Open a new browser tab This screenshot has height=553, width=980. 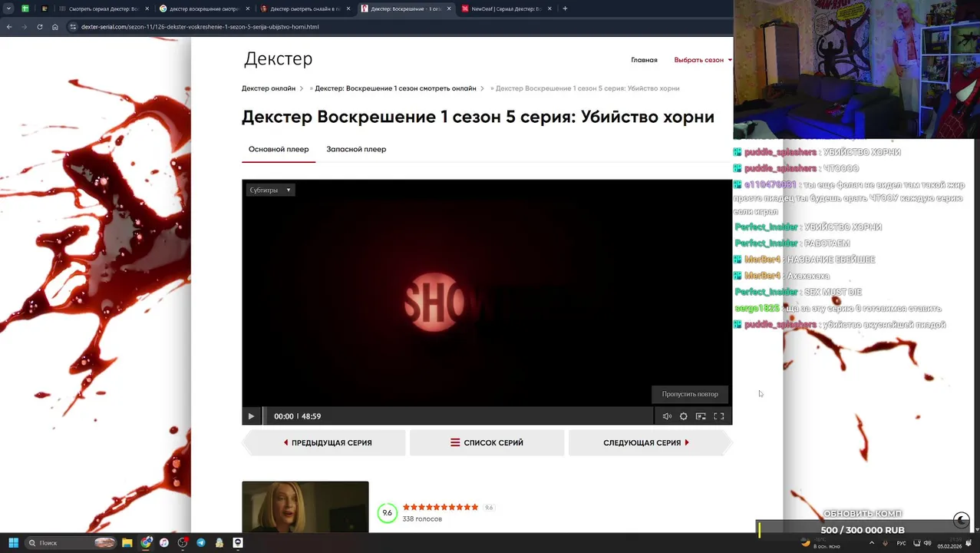pos(565,8)
